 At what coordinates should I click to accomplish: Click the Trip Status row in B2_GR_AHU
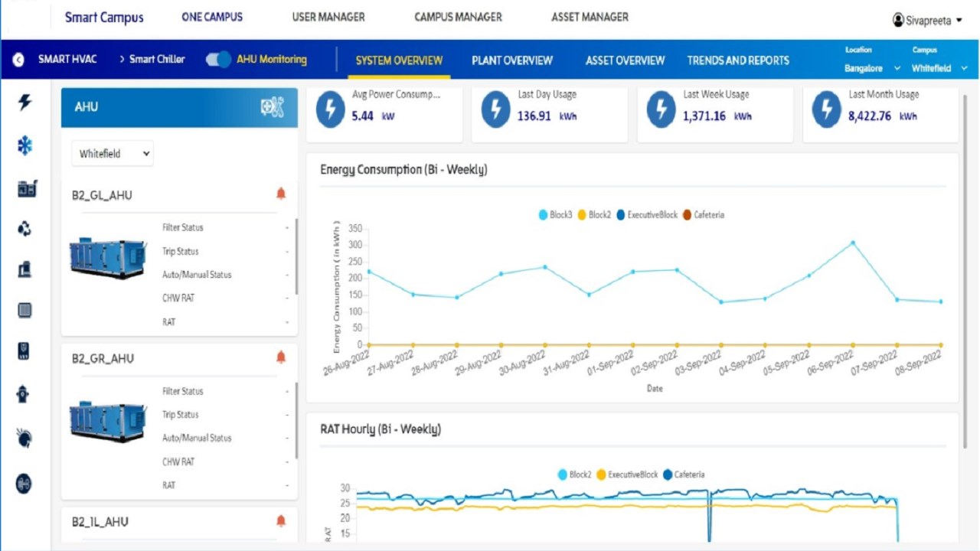click(x=226, y=415)
